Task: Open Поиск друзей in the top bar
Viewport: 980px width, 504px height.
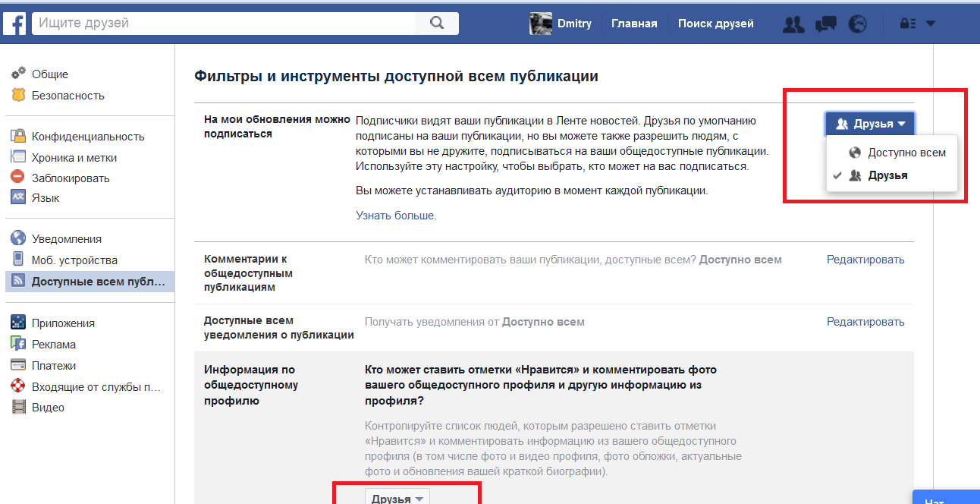Action: [716, 24]
